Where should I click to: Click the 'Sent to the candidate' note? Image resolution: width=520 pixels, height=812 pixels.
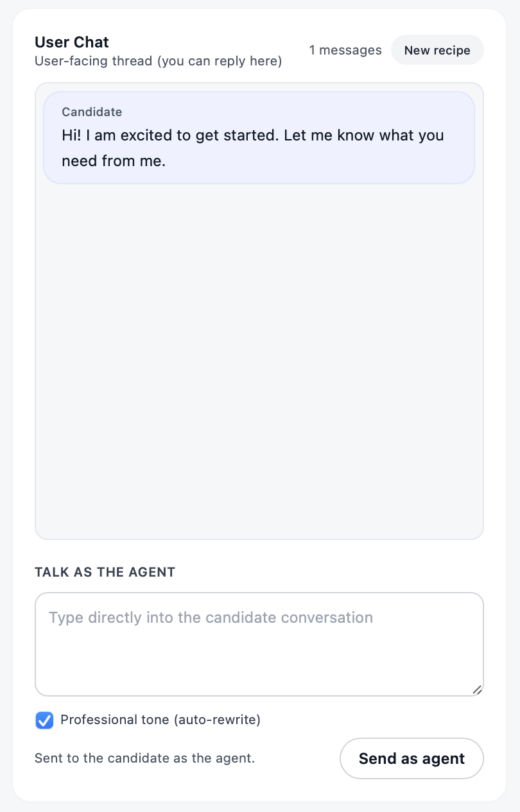point(144,758)
